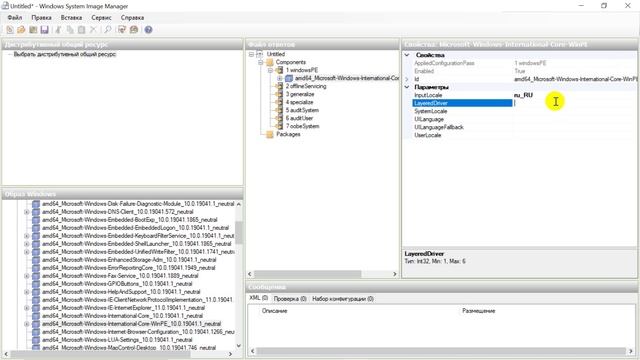Click the answer file pane horizontal scrollbar right arrow
This screenshot has height=360, width=640.
tap(395, 274)
